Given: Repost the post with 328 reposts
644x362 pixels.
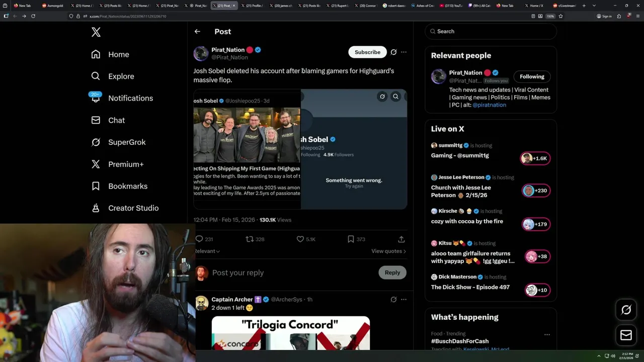Looking at the screenshot, I should click(x=249, y=239).
